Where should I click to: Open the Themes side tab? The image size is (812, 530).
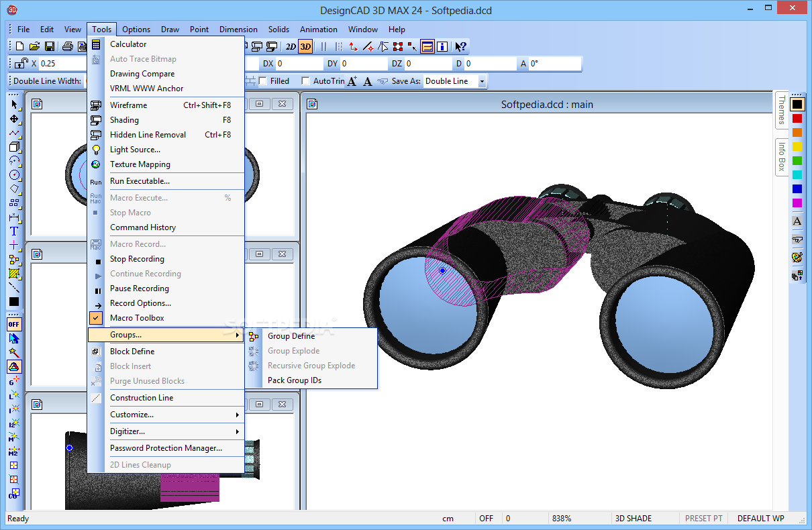point(781,110)
